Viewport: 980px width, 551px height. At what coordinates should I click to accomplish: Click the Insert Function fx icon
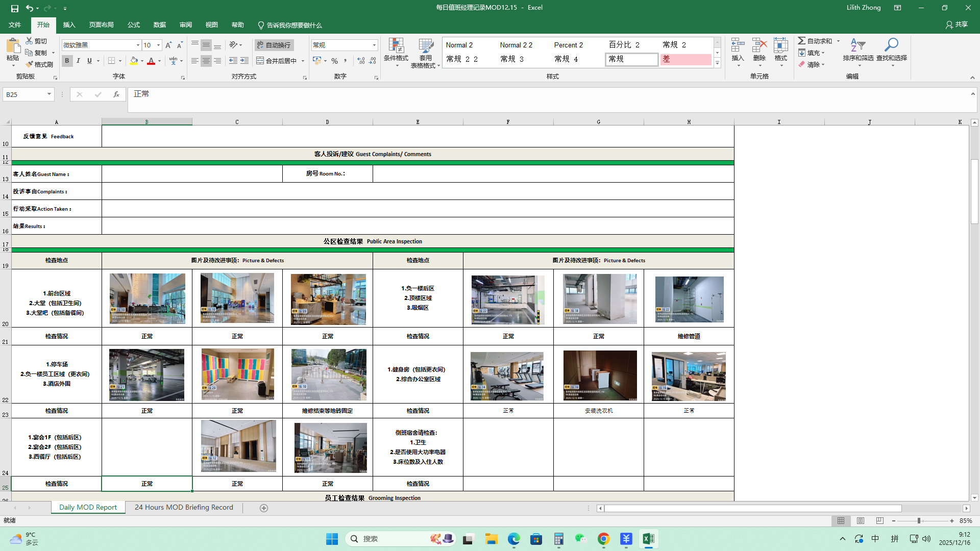coord(116,94)
